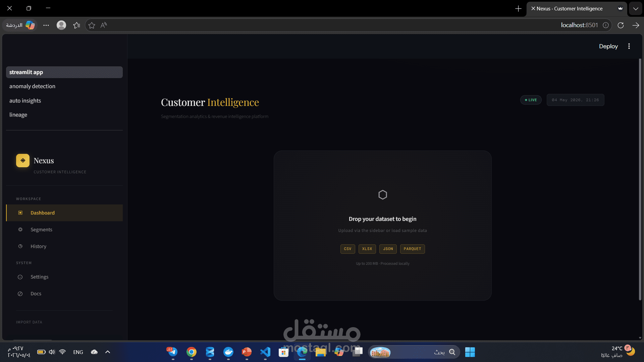Click the 'Drop your dataset to begin' heading

pyautogui.click(x=382, y=219)
